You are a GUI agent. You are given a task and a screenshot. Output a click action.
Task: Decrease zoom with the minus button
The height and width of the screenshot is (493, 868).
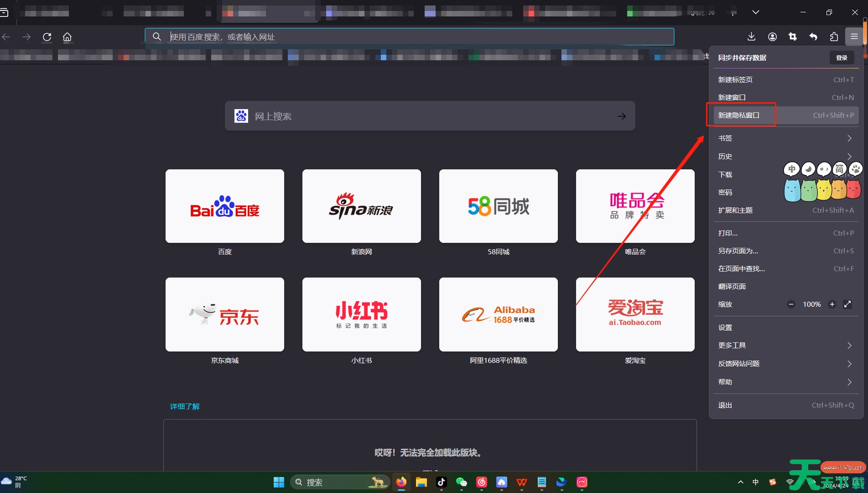pos(791,304)
